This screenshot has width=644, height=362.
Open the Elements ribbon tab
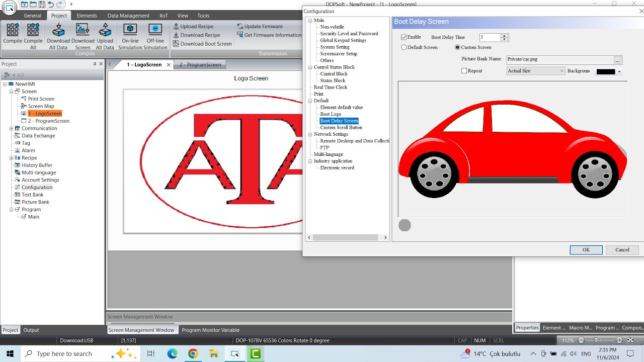pos(87,16)
